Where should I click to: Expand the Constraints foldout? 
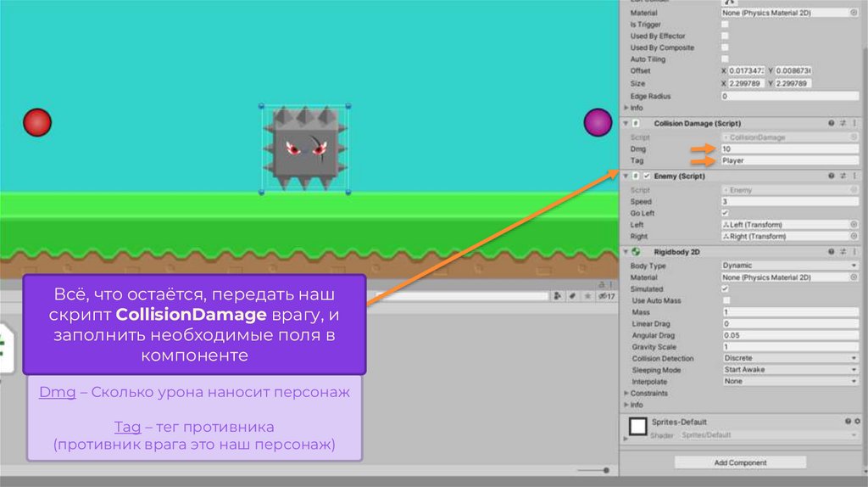click(626, 393)
